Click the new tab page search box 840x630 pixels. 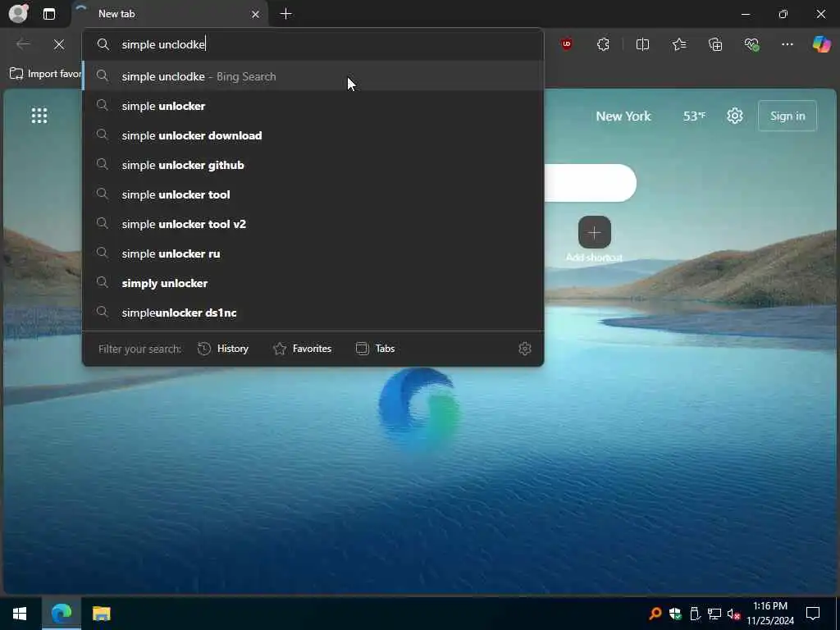click(590, 183)
